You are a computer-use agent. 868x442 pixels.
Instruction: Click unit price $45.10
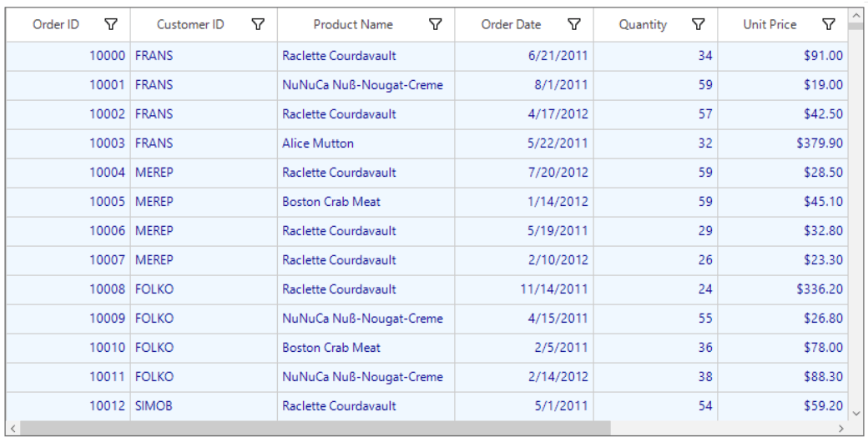click(x=783, y=202)
